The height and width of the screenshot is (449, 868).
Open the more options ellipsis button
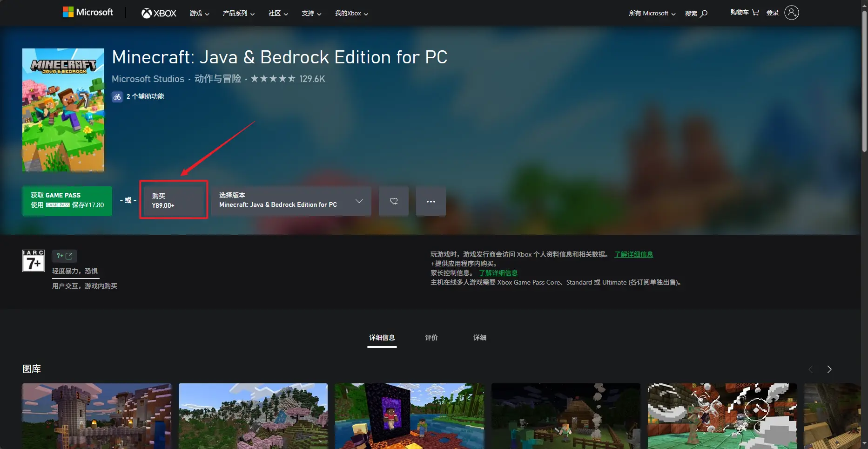431,201
